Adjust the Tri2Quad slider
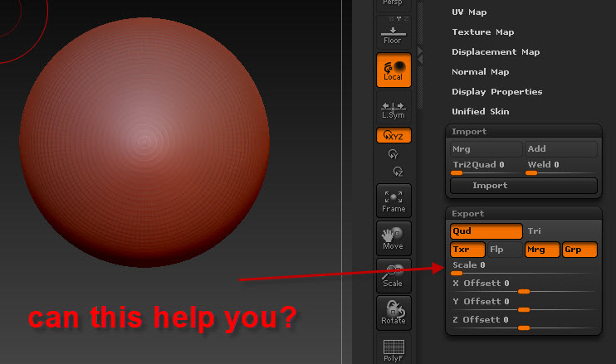This screenshot has width=616, height=364. [x=486, y=167]
